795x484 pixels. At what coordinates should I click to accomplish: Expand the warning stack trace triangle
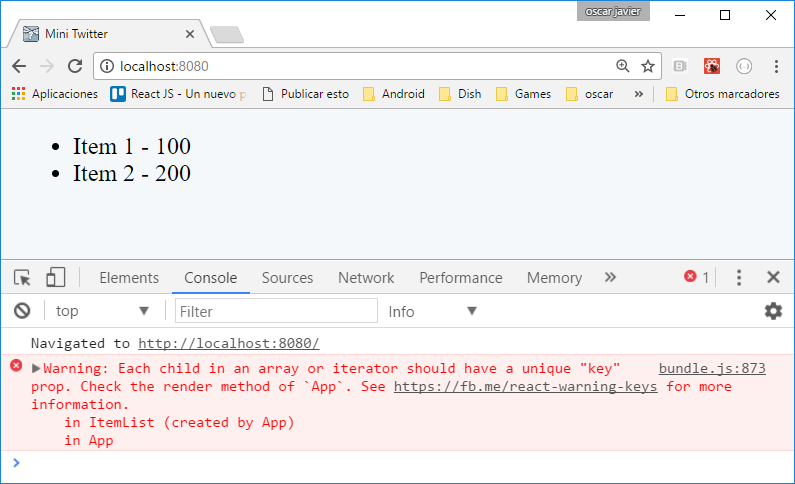coord(36,368)
